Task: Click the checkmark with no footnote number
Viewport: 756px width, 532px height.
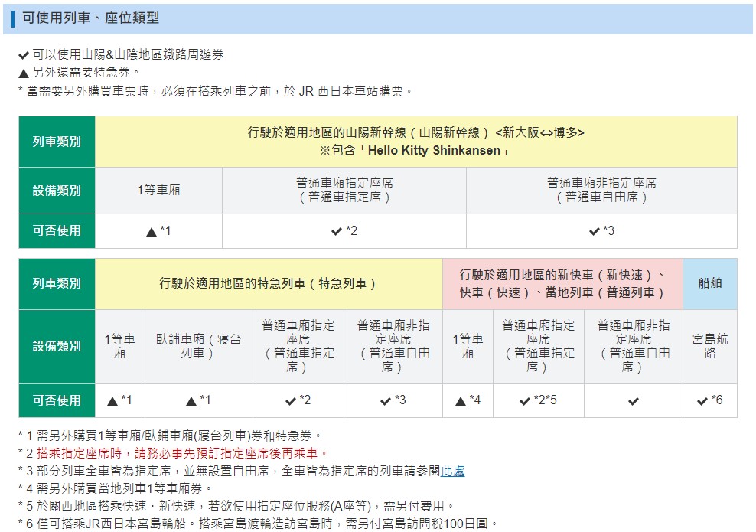Action: [x=633, y=400]
